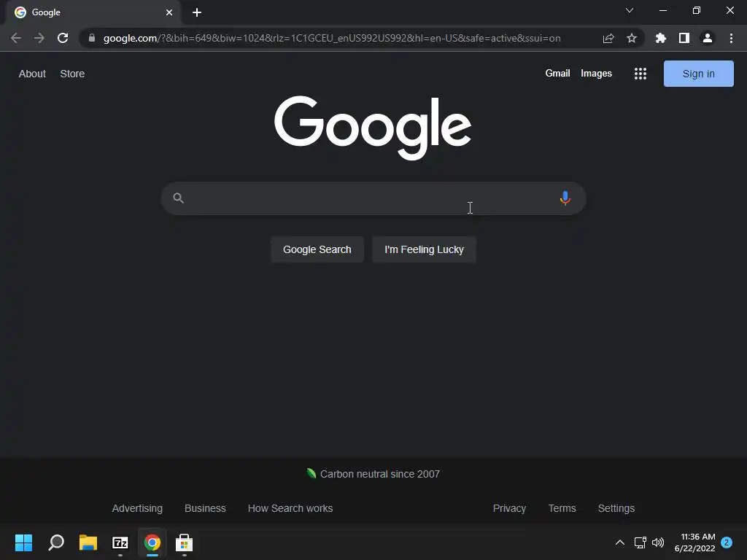The width and height of the screenshot is (747, 560).
Task: Open the Windows Start menu
Action: click(x=24, y=542)
